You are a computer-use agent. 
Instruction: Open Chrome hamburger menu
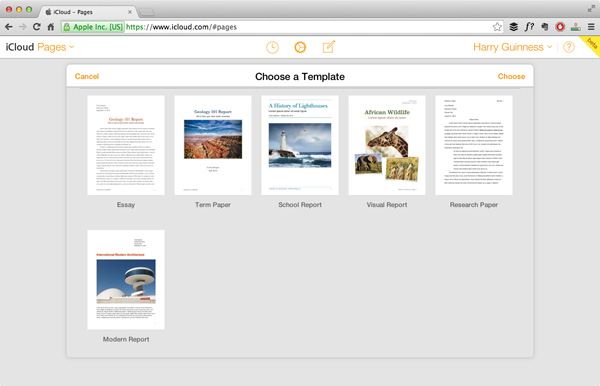click(591, 27)
